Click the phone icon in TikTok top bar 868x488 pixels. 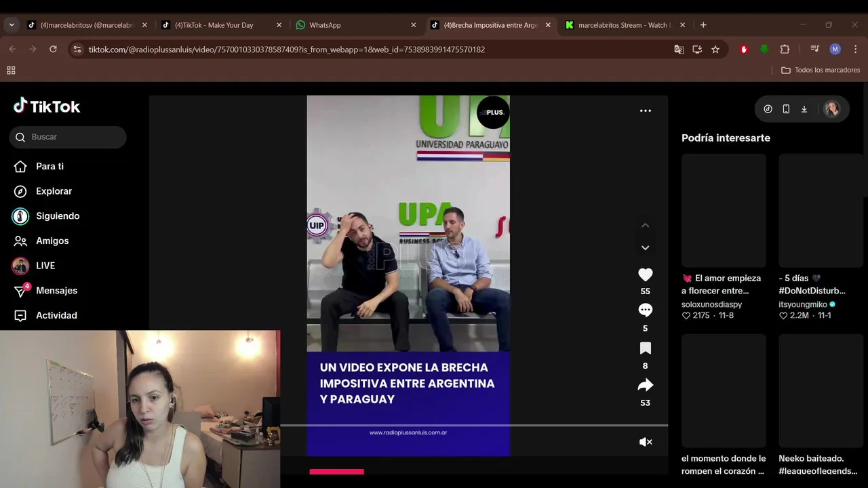786,108
